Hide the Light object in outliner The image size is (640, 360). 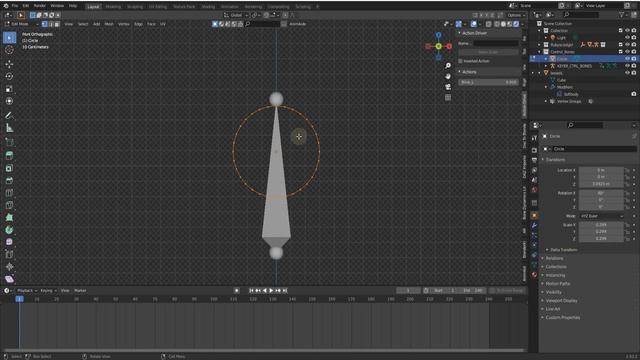(x=627, y=38)
